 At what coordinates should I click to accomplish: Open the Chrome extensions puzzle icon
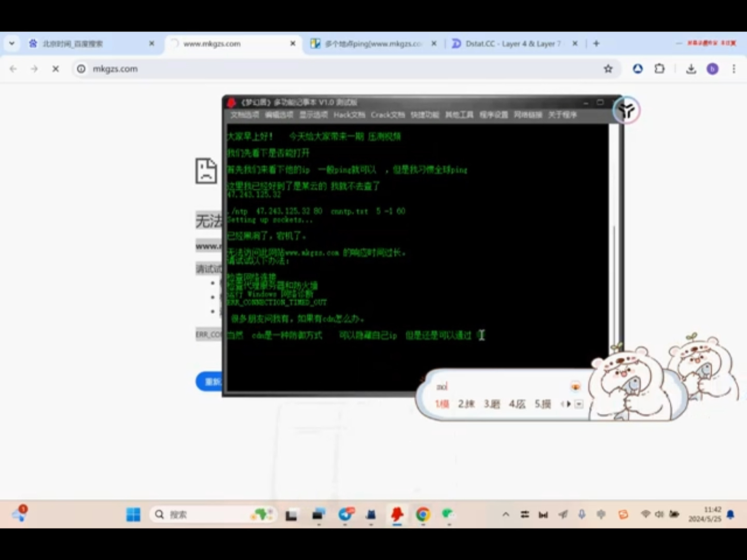(659, 68)
